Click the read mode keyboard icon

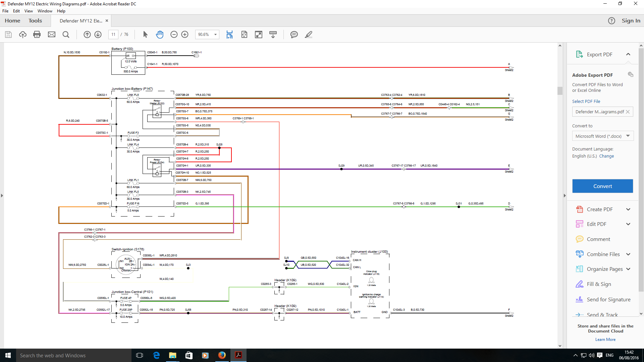coord(273,35)
